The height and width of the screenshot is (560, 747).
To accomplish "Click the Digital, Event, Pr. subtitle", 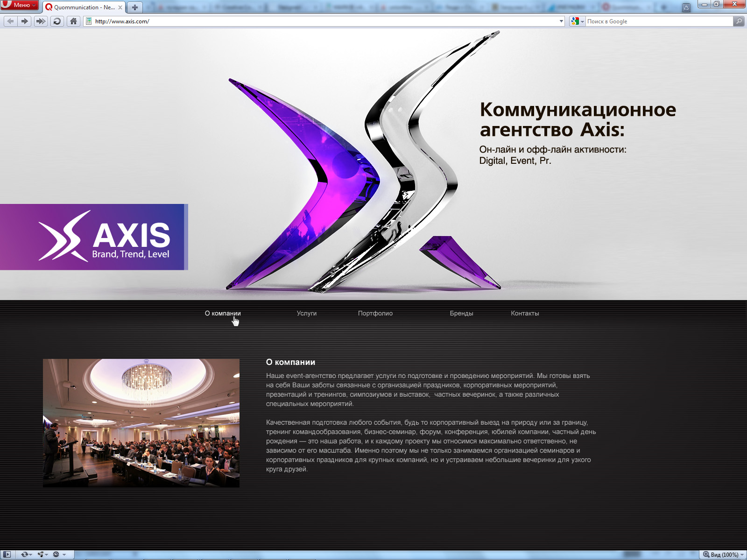I will tap(515, 161).
